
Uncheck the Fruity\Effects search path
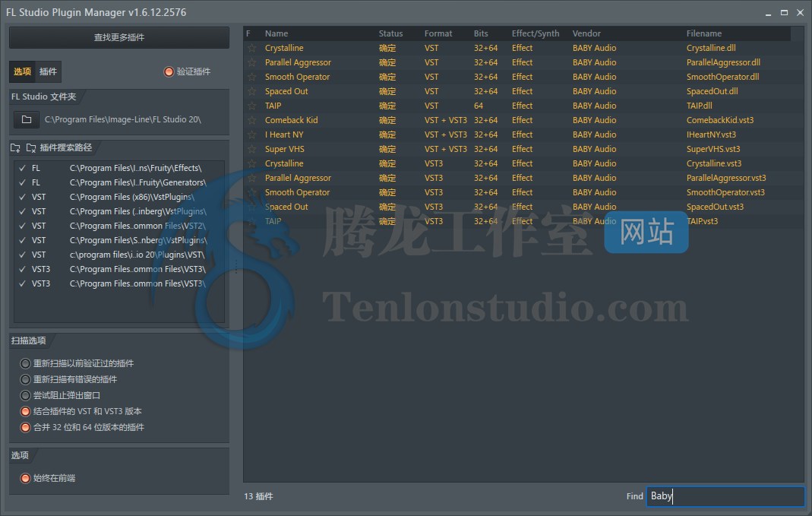[22, 169]
